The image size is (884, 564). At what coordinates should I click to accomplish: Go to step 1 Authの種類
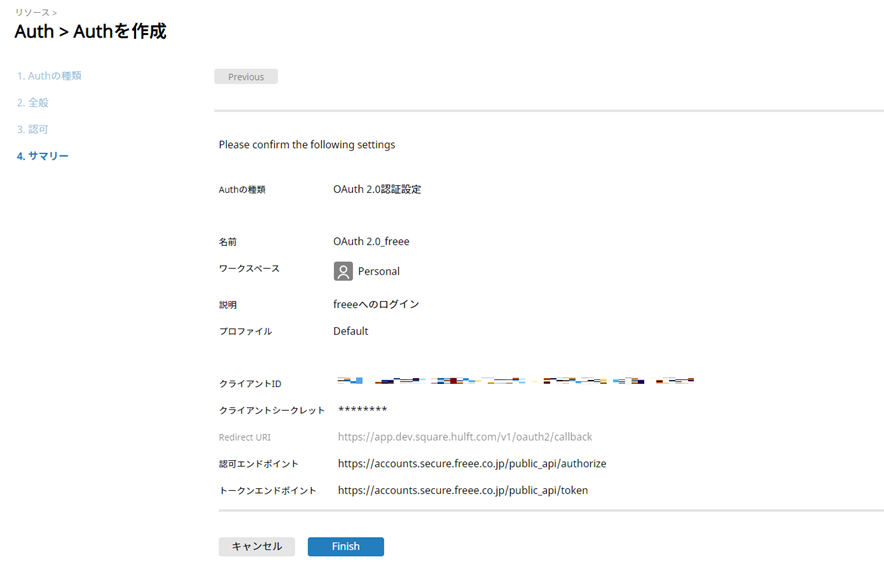pos(49,76)
